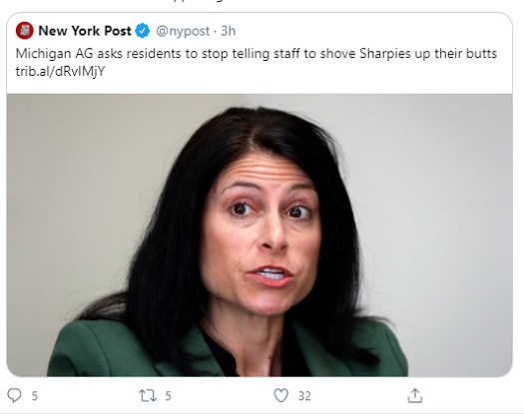Open the trib.al/dRvIMjY link
Viewport: 524px width, 420px height.
click(60, 71)
